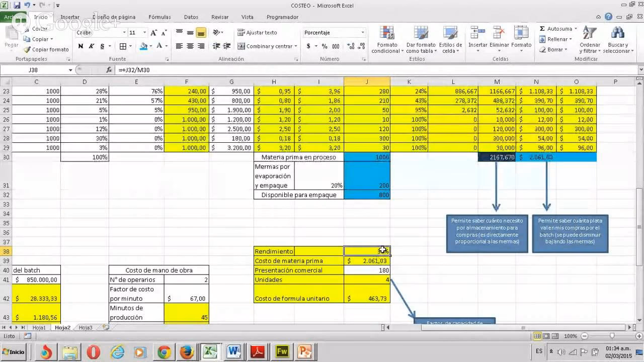This screenshot has width=644, height=362.
Task: Expand the font size dropdown
Action: pyautogui.click(x=144, y=33)
